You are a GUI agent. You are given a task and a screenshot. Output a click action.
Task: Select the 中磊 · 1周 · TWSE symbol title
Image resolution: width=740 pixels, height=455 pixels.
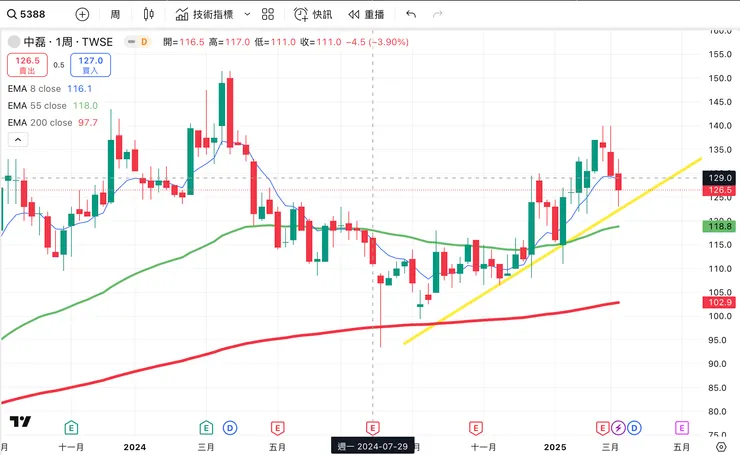(x=68, y=42)
